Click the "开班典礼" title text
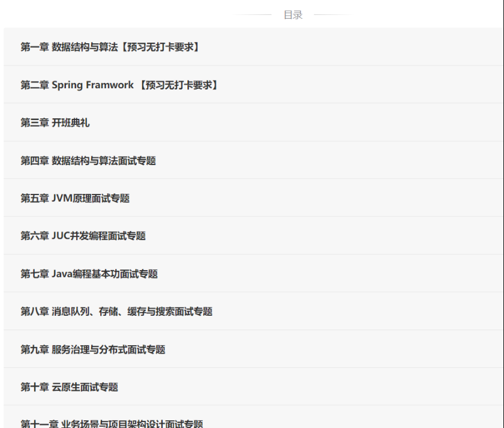The height and width of the screenshot is (428, 504). tap(71, 122)
